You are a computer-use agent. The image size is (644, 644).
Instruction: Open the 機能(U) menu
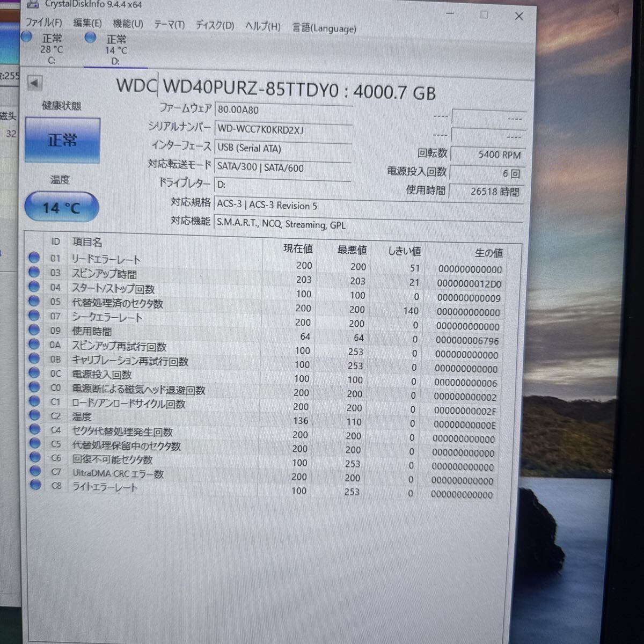pyautogui.click(x=128, y=24)
